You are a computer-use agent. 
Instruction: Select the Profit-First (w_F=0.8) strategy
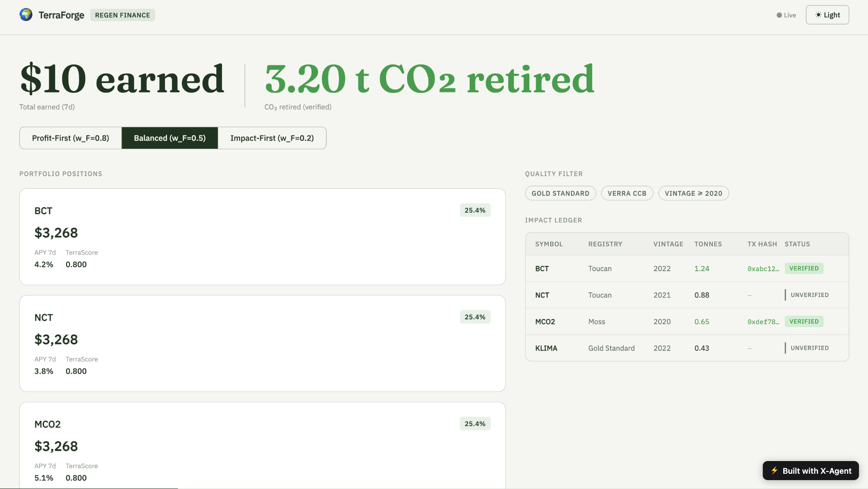(71, 138)
